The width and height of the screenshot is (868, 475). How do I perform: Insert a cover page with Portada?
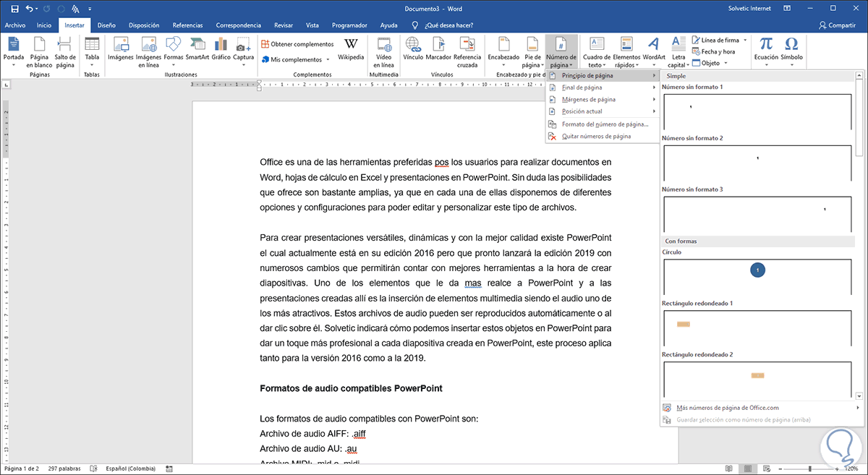[x=13, y=51]
